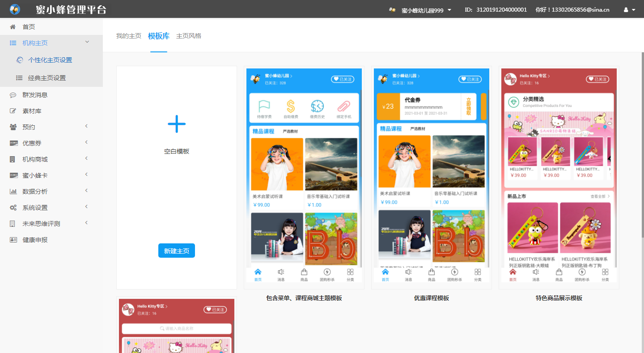Viewport: 644px width, 353px height.
Task: Expand the 预约 sidebar menu
Action: [86, 127]
